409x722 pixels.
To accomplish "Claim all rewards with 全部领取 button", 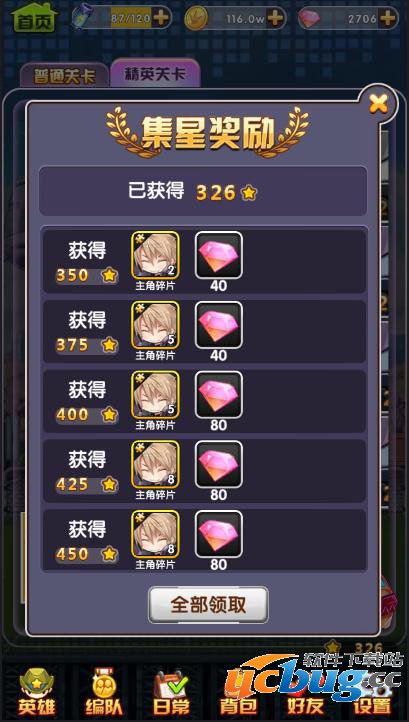I will (x=208, y=604).
